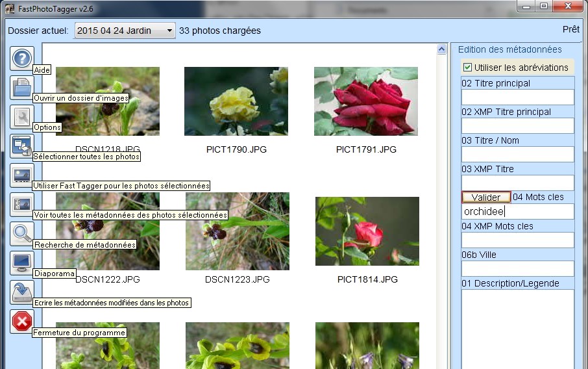This screenshot has height=369, width=588.
Task: Click the 04 XMP Mots cles field
Action: coord(517,240)
